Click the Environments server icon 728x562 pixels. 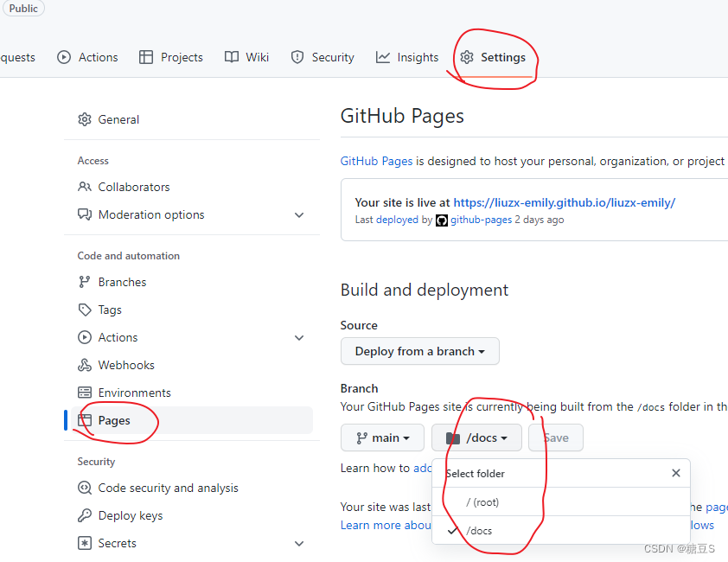point(85,393)
